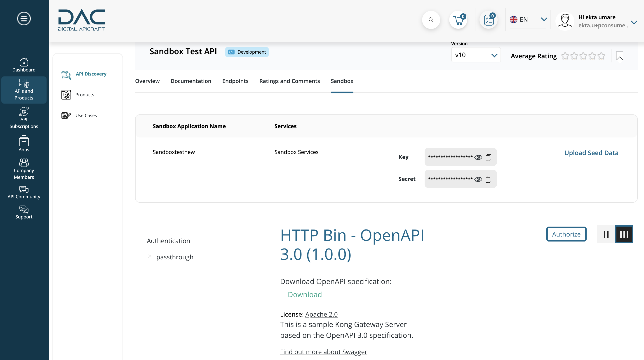Bookmark the Sandbox Test API

(x=620, y=56)
